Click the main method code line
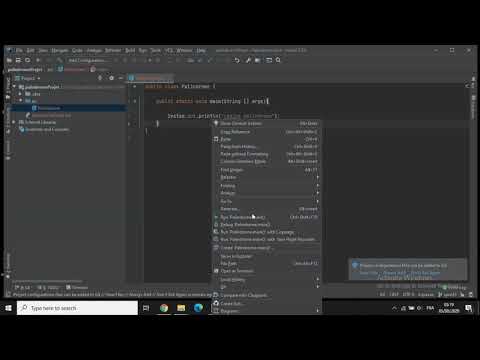The image size is (480, 360). pyautogui.click(x=212, y=101)
